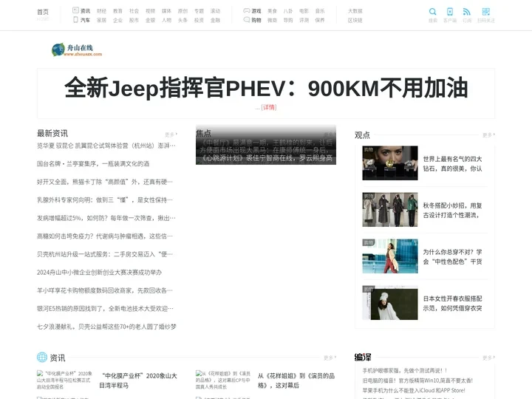Select 企业 in top navigation
The width and height of the screenshot is (532, 399).
117,20
